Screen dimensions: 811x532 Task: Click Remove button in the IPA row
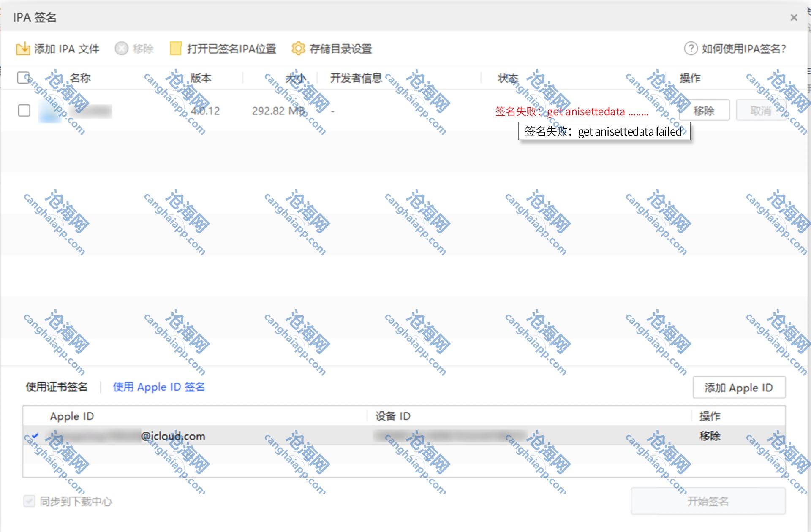coord(704,111)
